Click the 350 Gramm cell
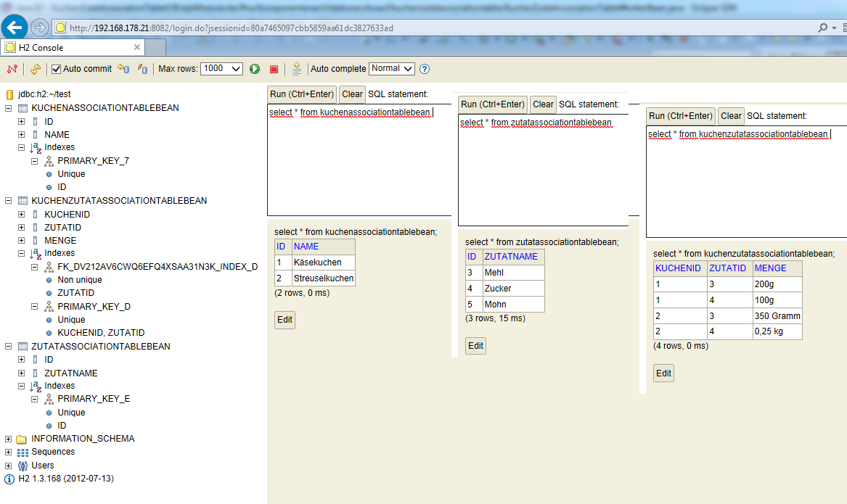847x504 pixels. point(777,315)
